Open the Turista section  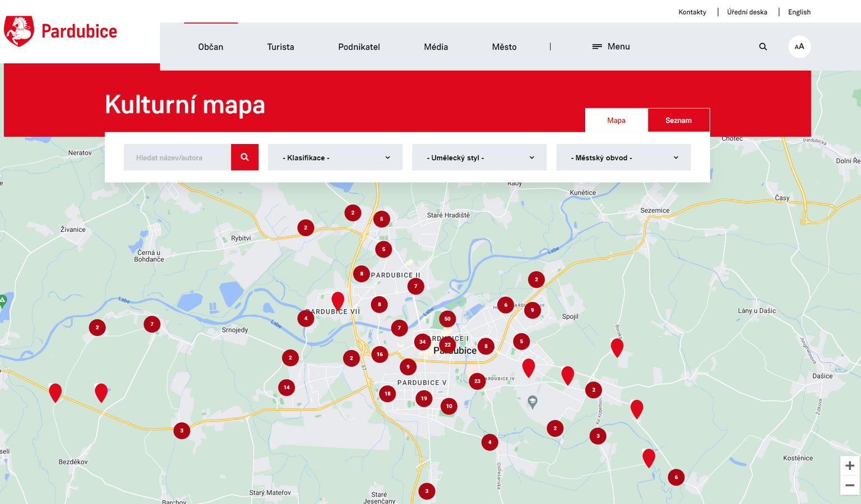click(x=280, y=47)
